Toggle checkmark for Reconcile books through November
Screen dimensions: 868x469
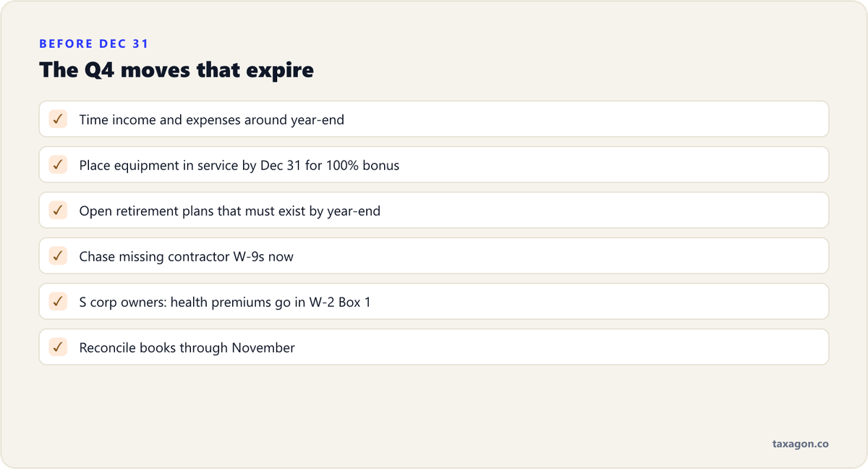[x=58, y=347]
